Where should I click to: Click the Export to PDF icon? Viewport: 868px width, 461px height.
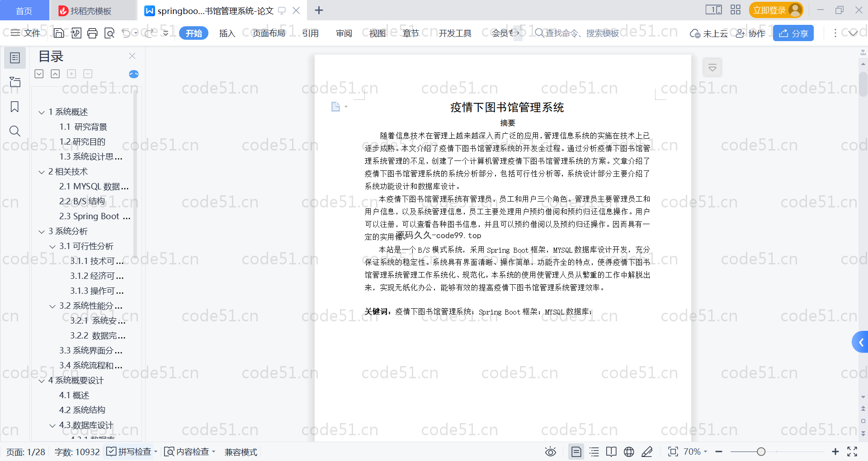76,33
